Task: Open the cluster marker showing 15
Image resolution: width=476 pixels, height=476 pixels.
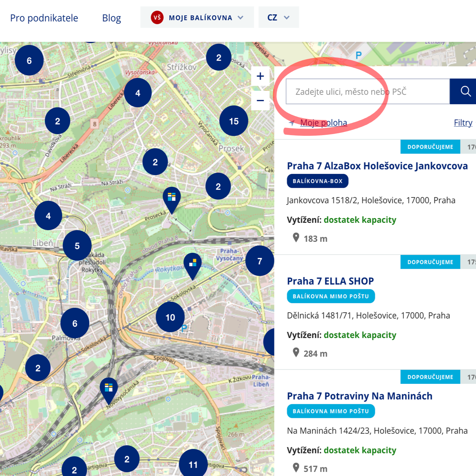Action: [234, 121]
